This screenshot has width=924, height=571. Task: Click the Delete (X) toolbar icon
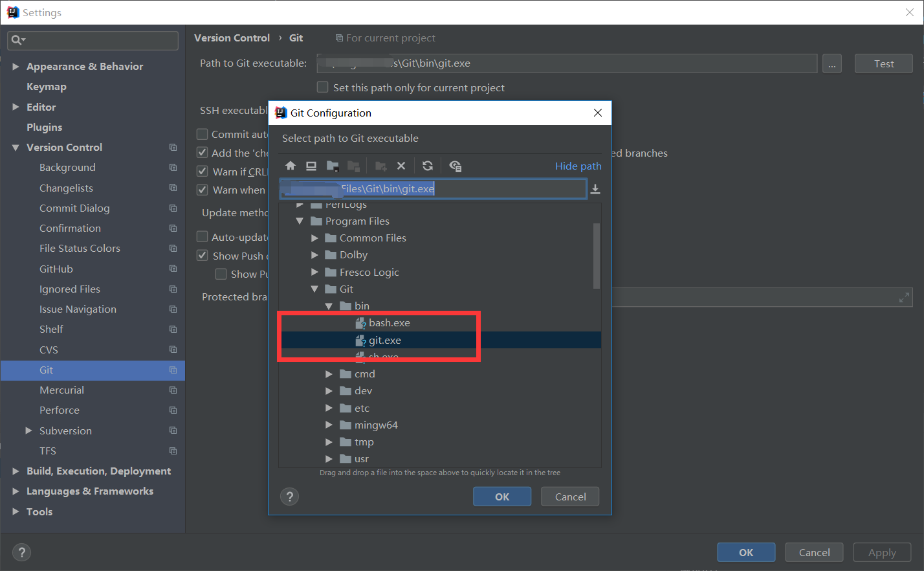click(401, 166)
